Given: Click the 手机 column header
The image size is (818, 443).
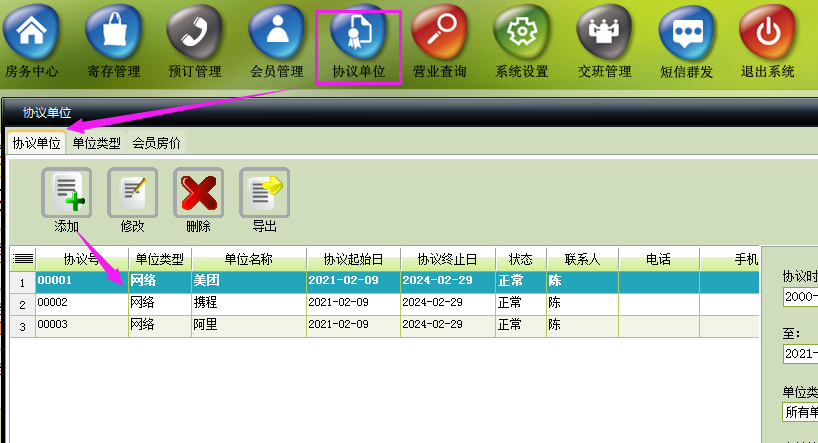Looking at the screenshot, I should click(729, 259).
